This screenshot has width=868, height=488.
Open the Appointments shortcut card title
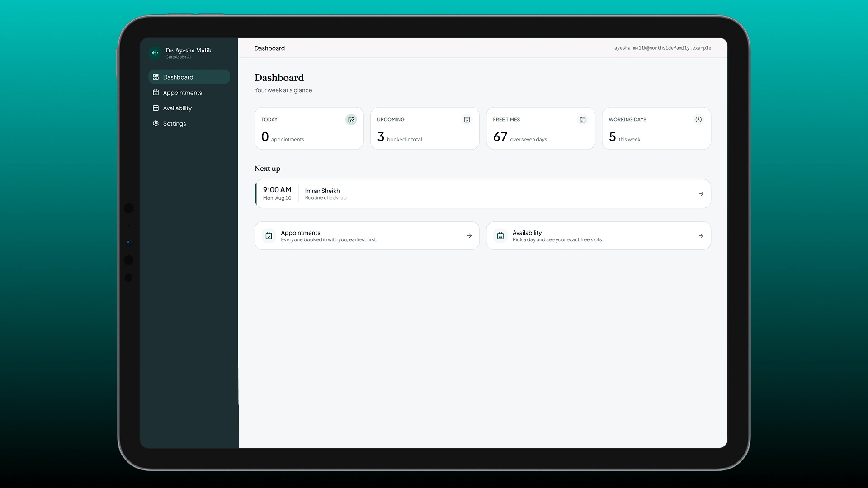tap(301, 233)
